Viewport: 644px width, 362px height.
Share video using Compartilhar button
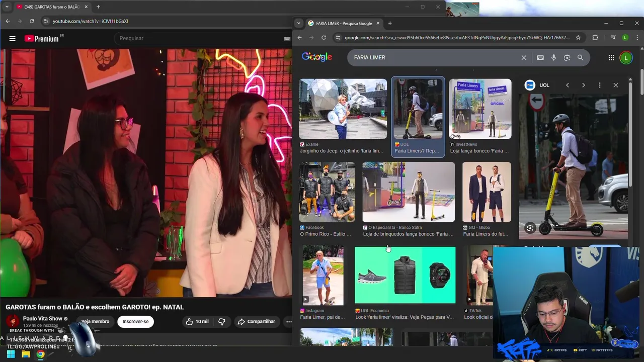coord(256,321)
